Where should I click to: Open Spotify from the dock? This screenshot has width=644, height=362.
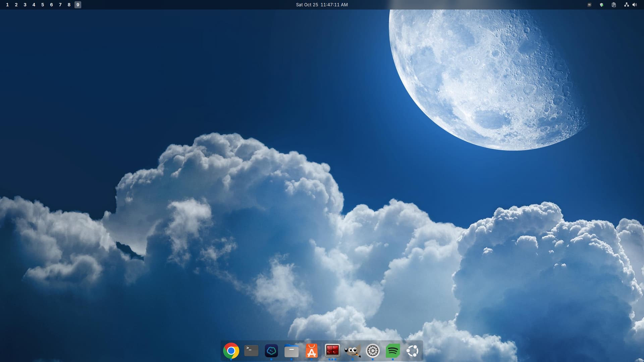(393, 351)
